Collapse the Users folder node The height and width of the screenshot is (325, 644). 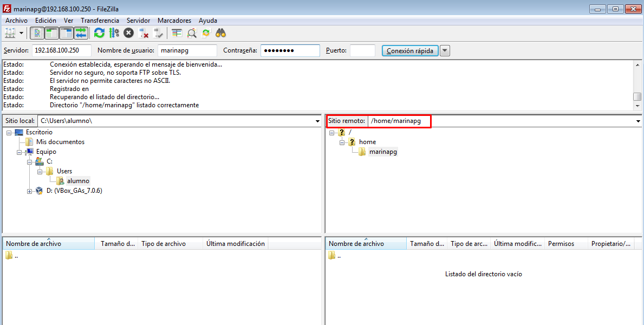pos(40,172)
